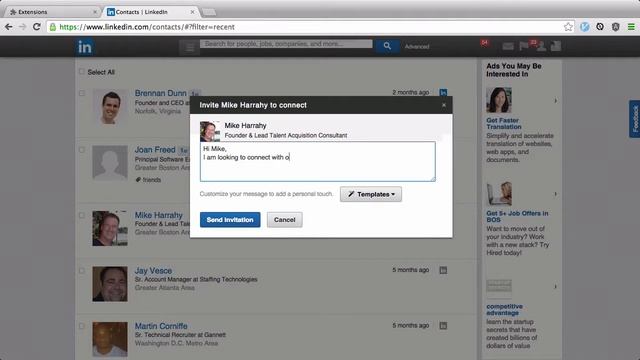640x360 pixels.
Task: Bookmark the page with the star icon
Action: click(x=568, y=27)
